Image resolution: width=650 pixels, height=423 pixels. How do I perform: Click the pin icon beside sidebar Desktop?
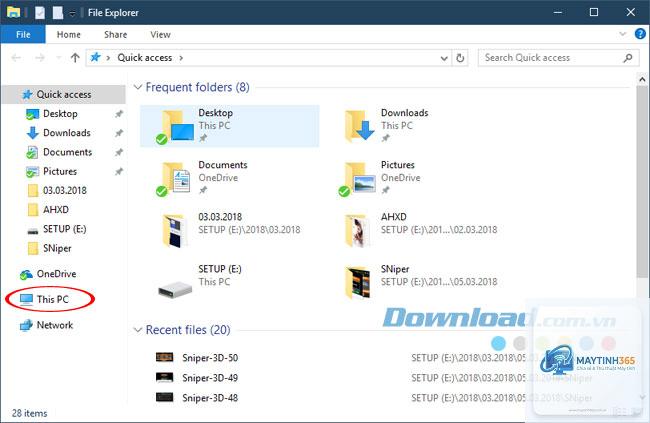tap(119, 114)
